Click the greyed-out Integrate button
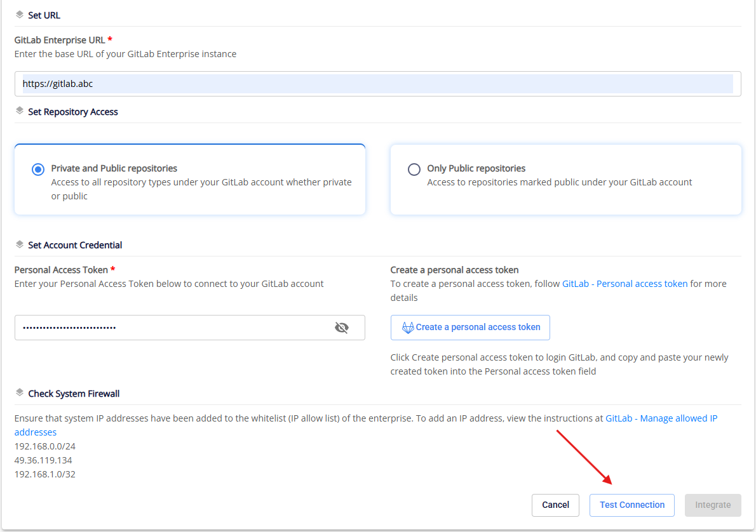The height and width of the screenshot is (532, 756). pyautogui.click(x=712, y=505)
